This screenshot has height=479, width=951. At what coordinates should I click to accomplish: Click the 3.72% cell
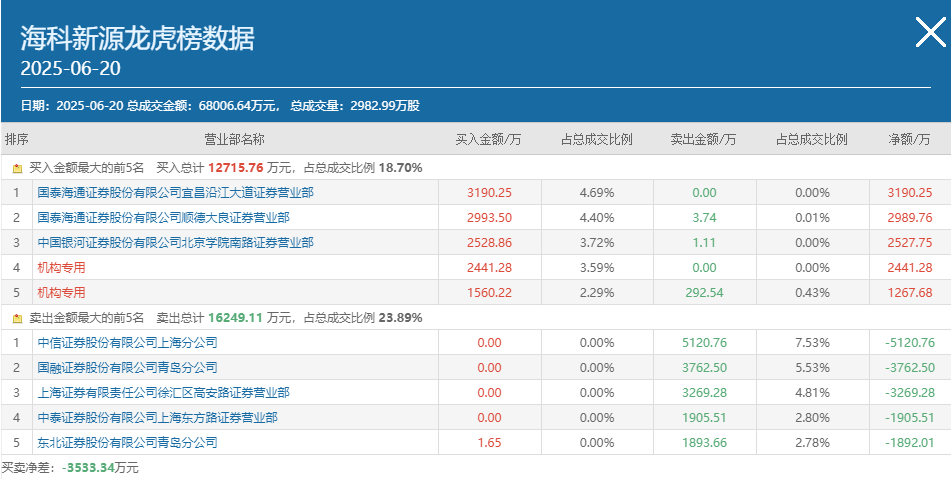[597, 243]
